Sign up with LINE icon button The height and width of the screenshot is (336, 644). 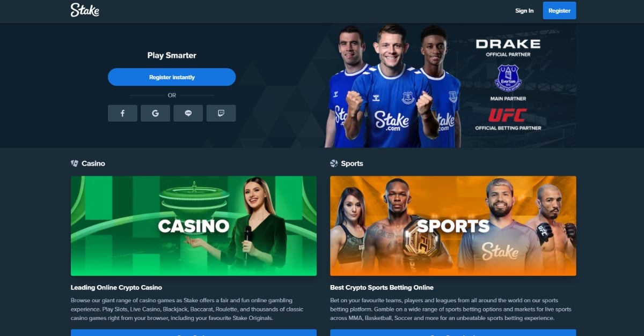click(188, 113)
